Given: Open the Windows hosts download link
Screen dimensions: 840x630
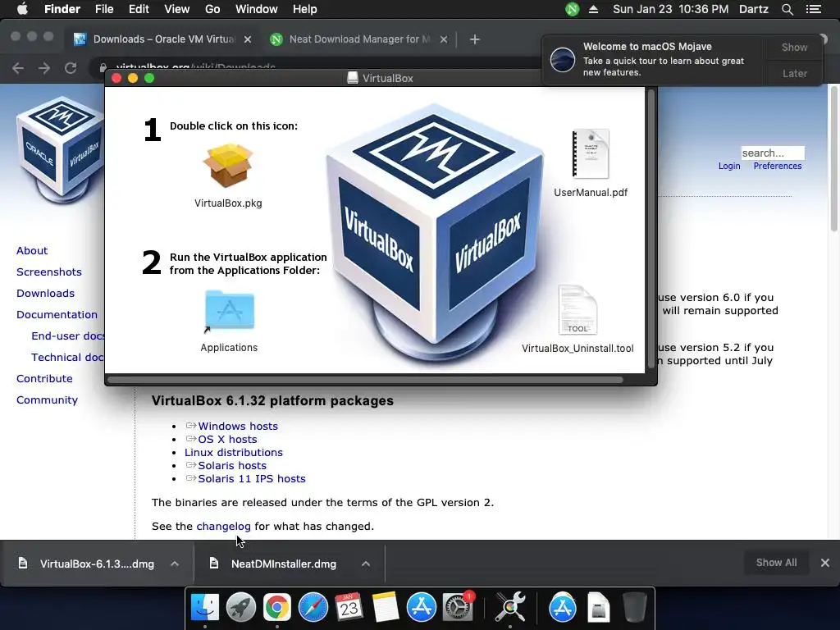Looking at the screenshot, I should point(238,426).
